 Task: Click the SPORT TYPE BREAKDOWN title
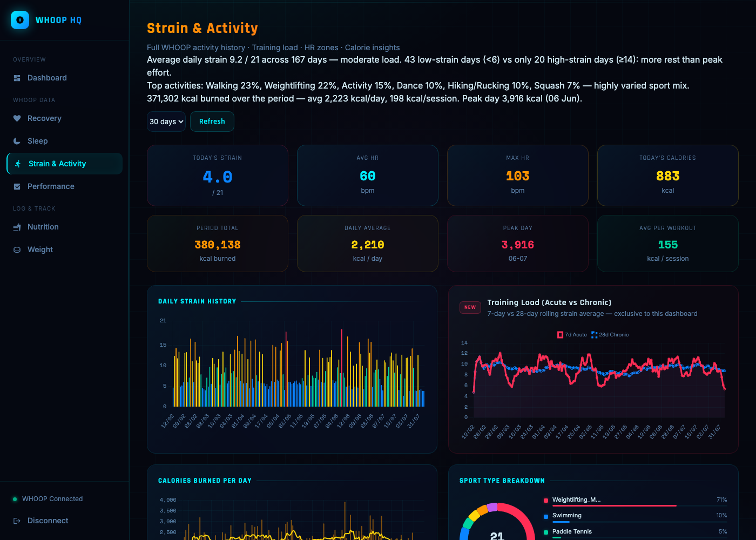click(x=502, y=481)
